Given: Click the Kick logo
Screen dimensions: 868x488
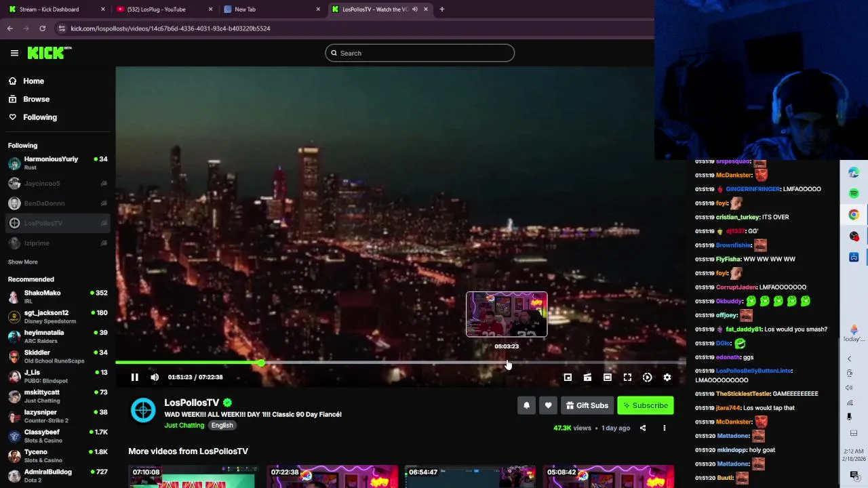Looking at the screenshot, I should pos(50,53).
